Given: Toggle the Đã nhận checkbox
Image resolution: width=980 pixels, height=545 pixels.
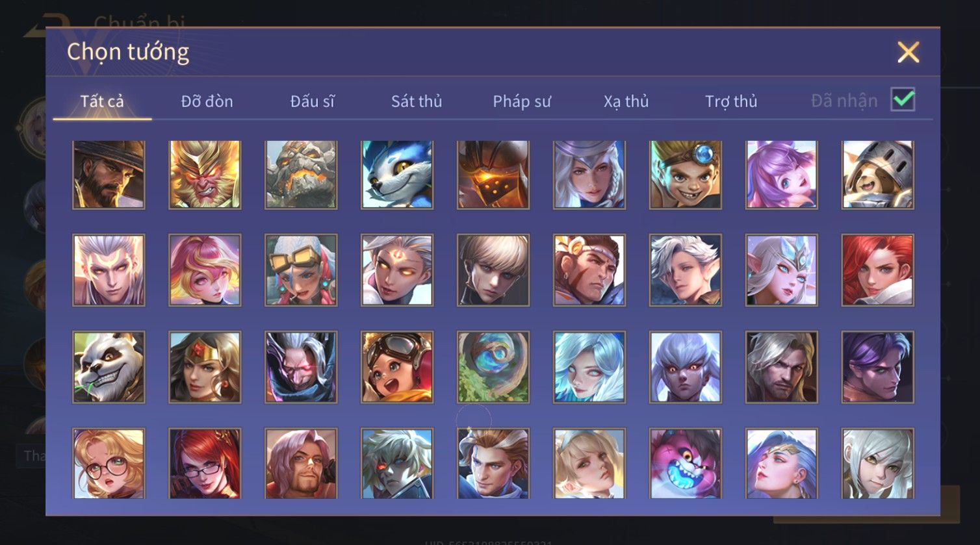Looking at the screenshot, I should click(x=903, y=100).
